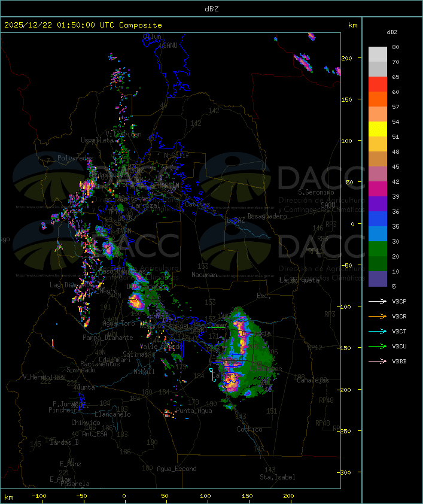Click the S.Geronimo place label

point(316,192)
